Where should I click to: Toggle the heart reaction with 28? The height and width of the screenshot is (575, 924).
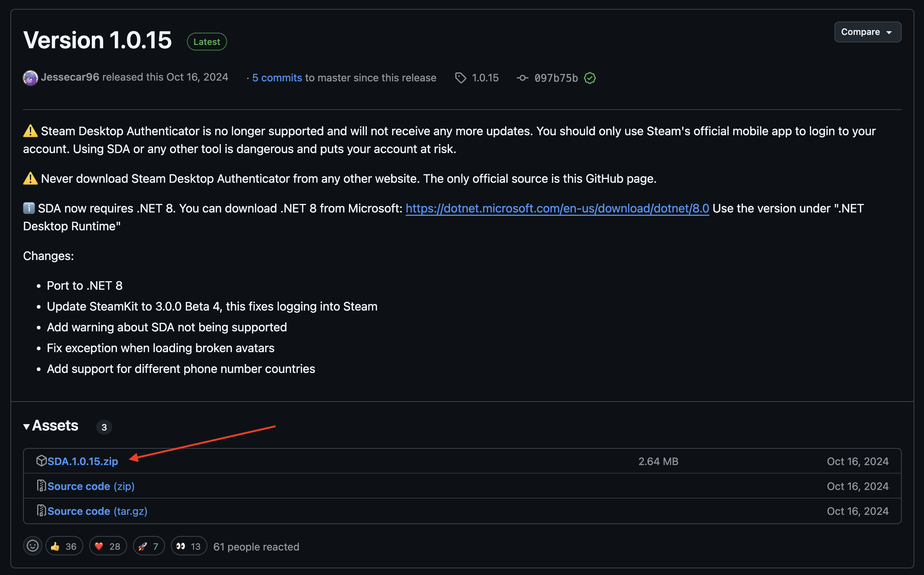coord(108,546)
